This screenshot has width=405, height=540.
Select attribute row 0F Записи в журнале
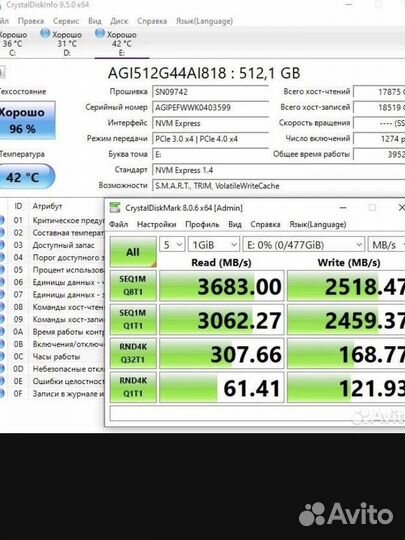[52, 394]
